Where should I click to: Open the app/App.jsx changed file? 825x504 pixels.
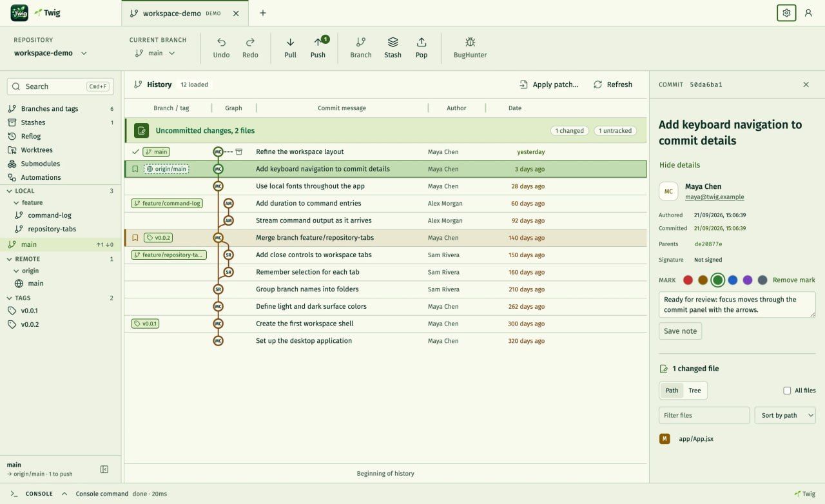click(737, 439)
